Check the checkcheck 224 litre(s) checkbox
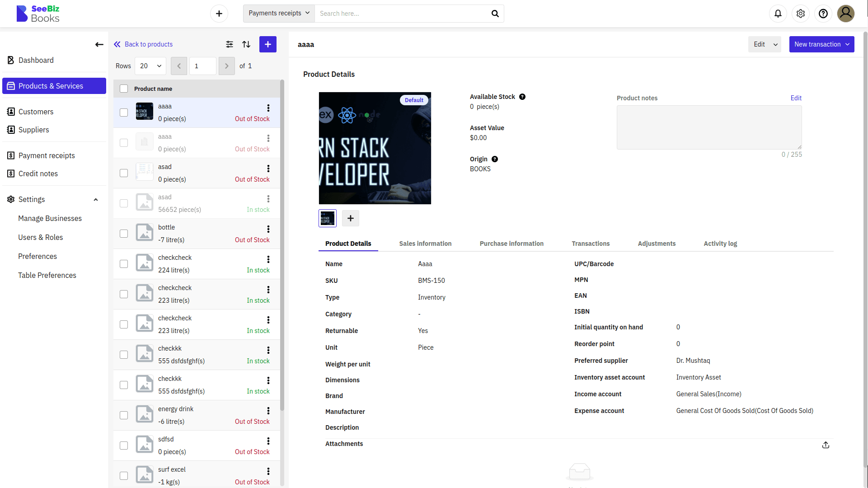 pyautogui.click(x=124, y=264)
